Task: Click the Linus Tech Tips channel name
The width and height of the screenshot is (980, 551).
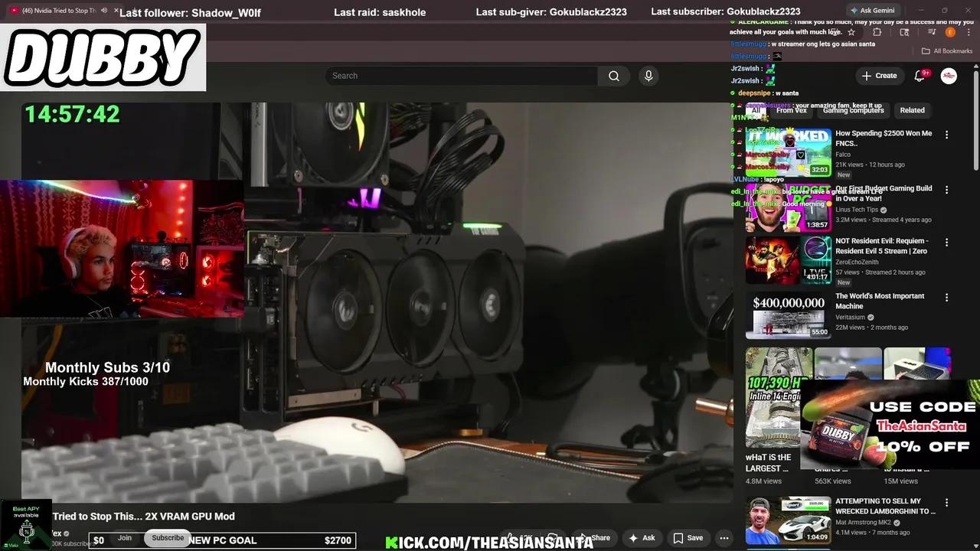Action: click(857, 210)
